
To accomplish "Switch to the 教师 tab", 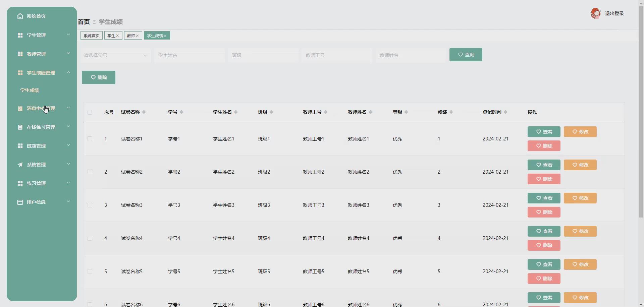I will pyautogui.click(x=131, y=36).
